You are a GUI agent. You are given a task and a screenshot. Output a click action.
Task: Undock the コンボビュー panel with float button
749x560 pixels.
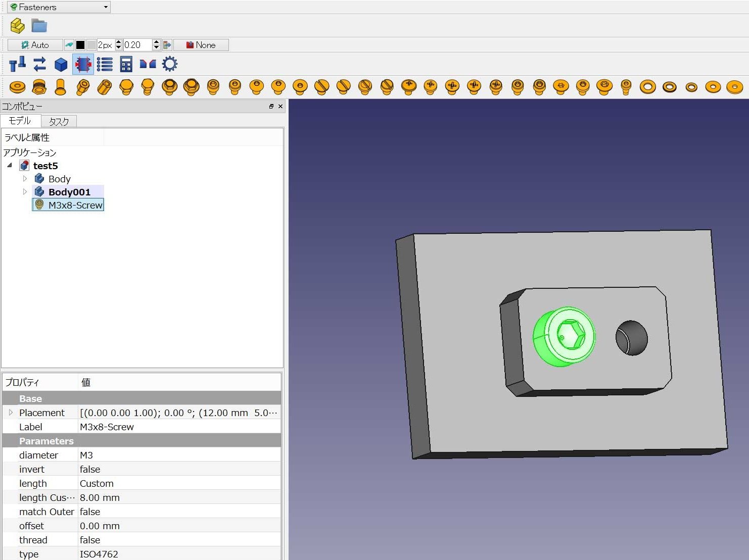coord(271,106)
